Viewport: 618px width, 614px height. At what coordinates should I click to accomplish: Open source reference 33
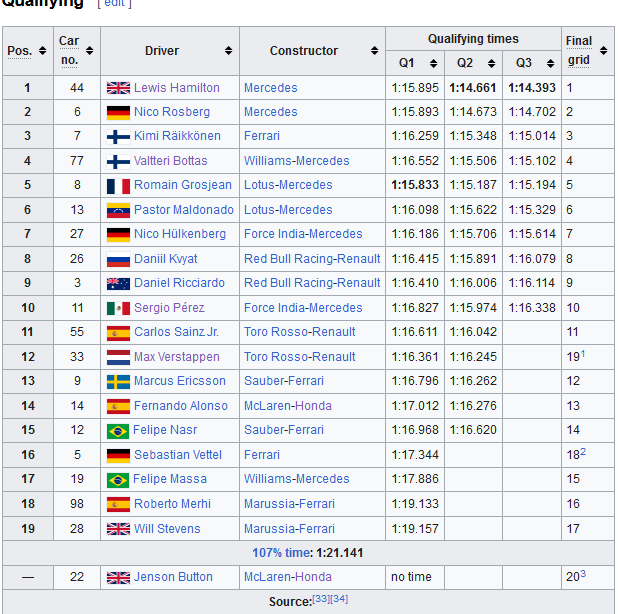coord(321,599)
